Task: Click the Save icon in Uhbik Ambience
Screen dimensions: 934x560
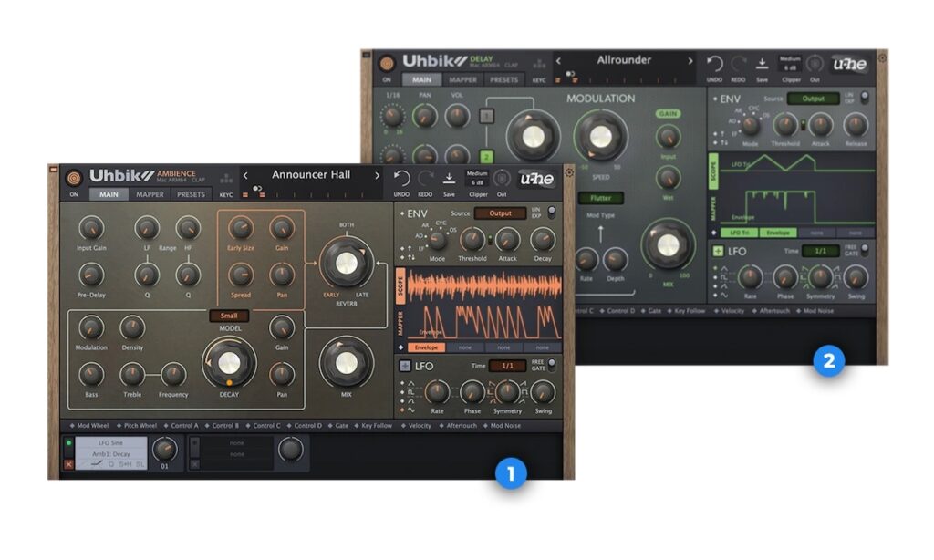Action: (450, 179)
